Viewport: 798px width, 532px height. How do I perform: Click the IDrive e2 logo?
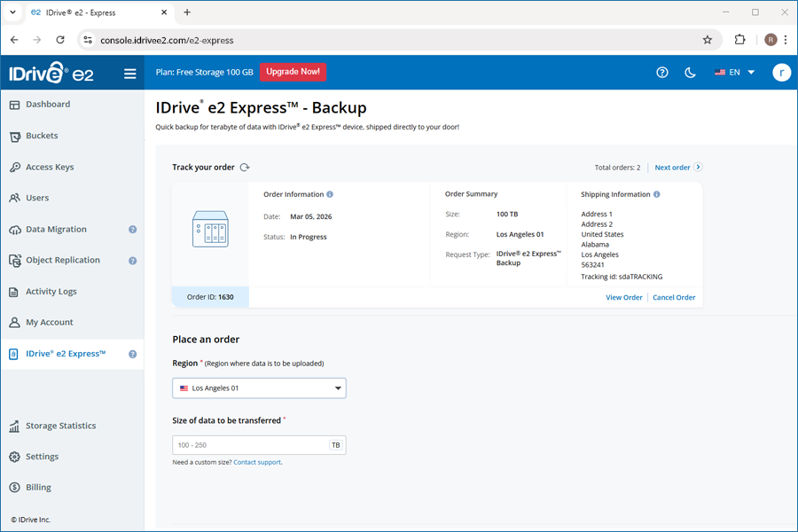51,74
